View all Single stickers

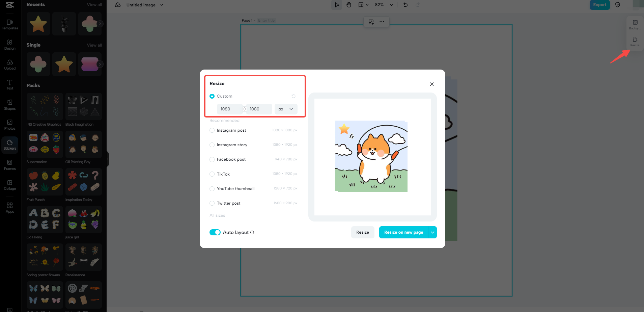[94, 45]
